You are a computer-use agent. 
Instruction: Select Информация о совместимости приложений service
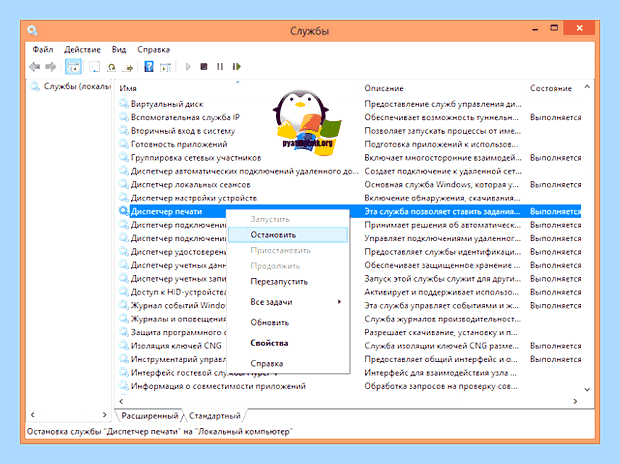tap(218, 386)
